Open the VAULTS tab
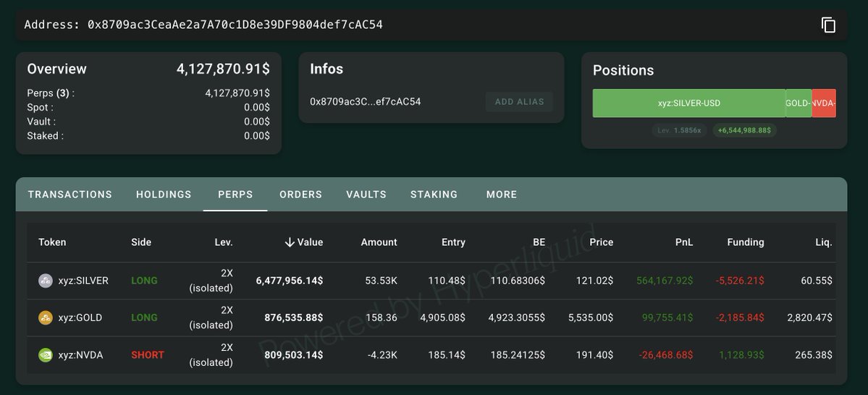This screenshot has width=868, height=395. click(366, 195)
